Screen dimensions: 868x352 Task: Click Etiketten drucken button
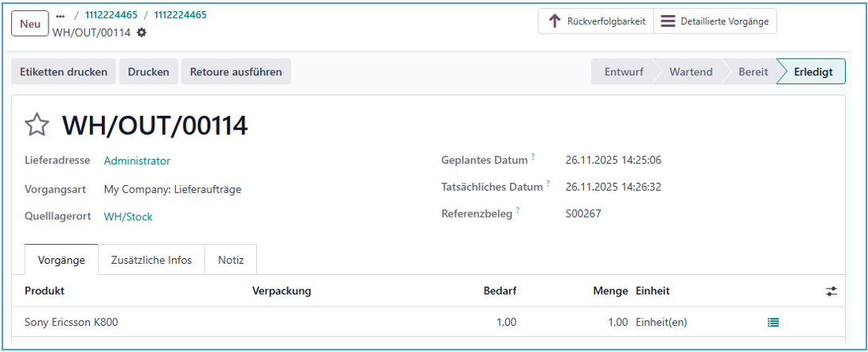pos(64,72)
